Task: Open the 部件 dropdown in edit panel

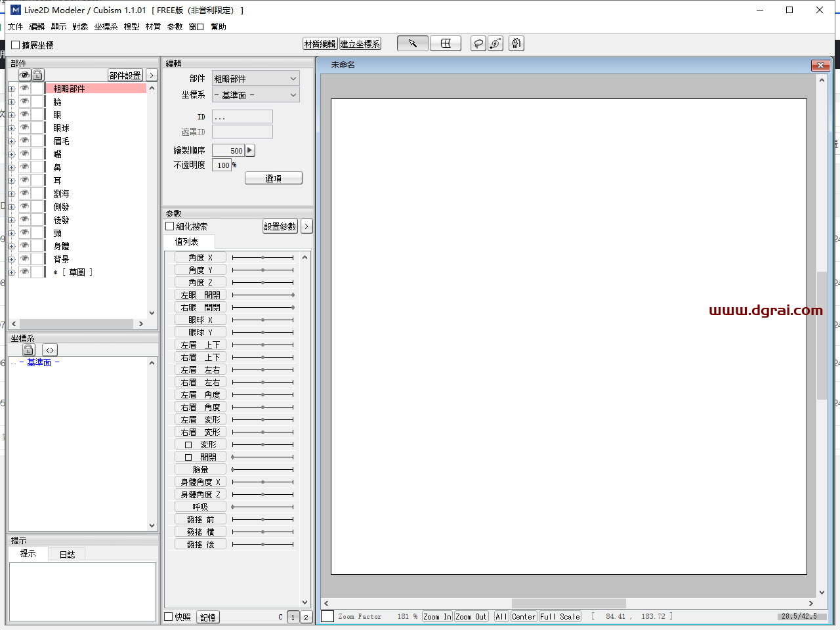Action: click(255, 78)
